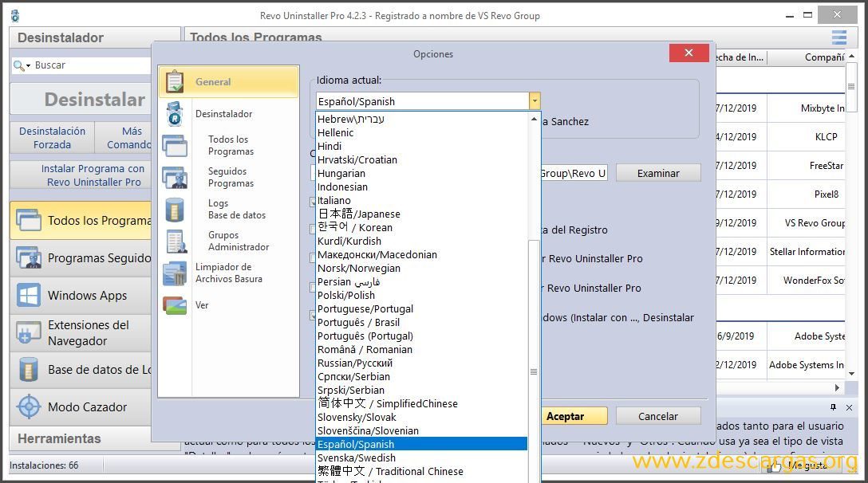
Task: Click Base de datos de Logs icon
Action: (28, 370)
